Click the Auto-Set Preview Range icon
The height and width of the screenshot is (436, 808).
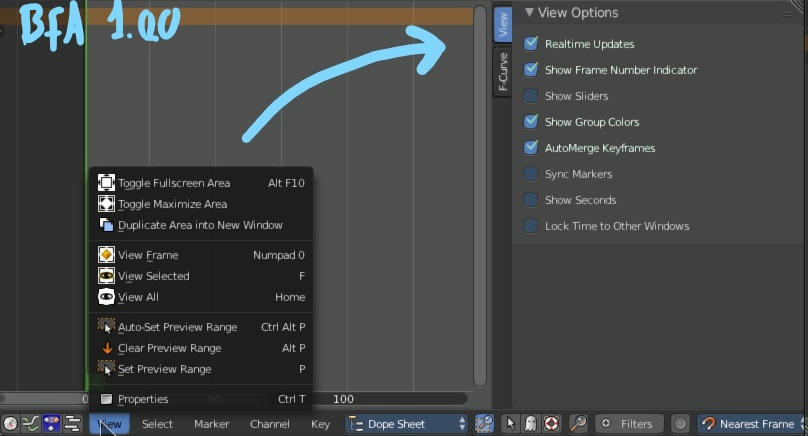click(x=106, y=327)
